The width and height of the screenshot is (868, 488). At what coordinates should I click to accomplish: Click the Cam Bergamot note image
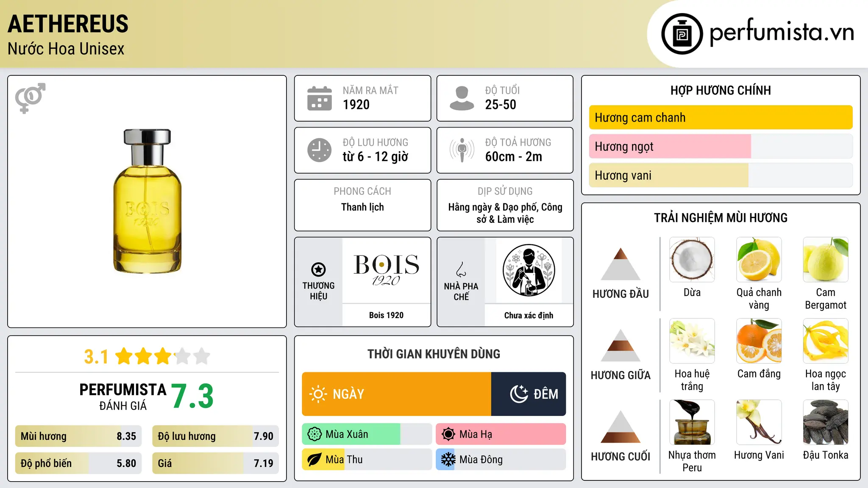tap(826, 260)
